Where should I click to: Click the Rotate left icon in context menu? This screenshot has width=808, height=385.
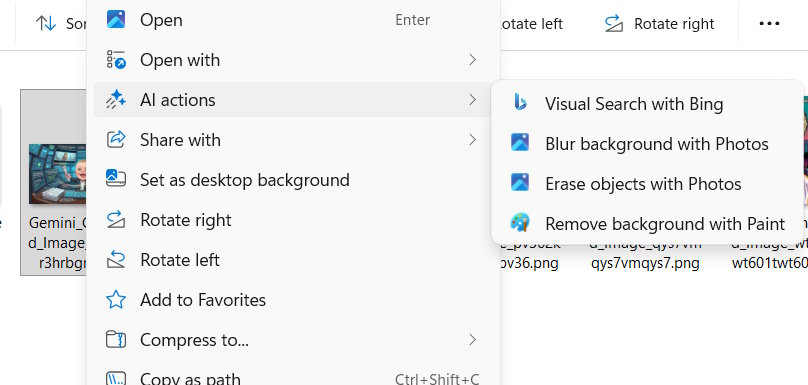click(116, 260)
